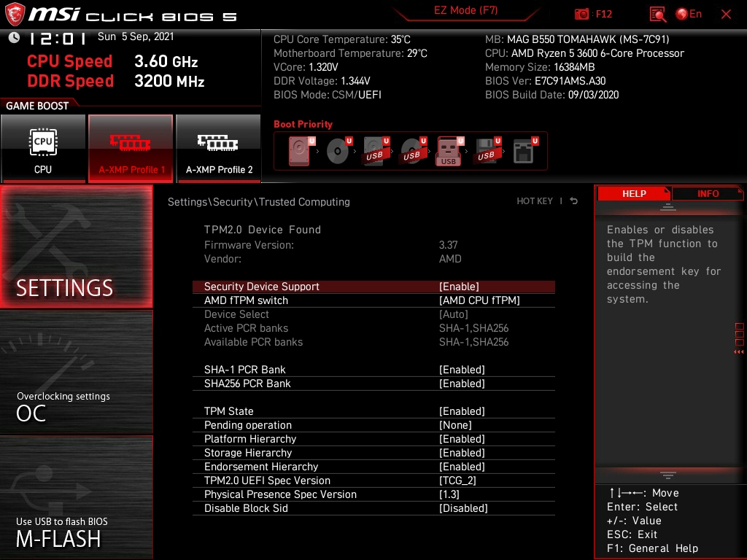This screenshot has width=747, height=560.
Task: Enable CPU Game Boost
Action: [43, 149]
